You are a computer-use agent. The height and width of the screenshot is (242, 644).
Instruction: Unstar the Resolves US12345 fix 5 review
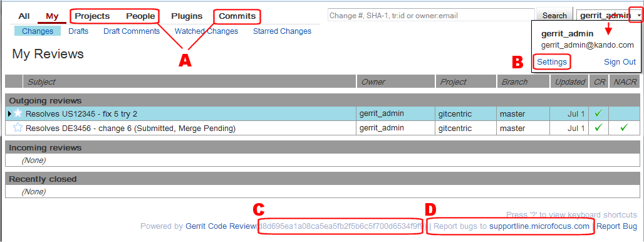[18, 113]
